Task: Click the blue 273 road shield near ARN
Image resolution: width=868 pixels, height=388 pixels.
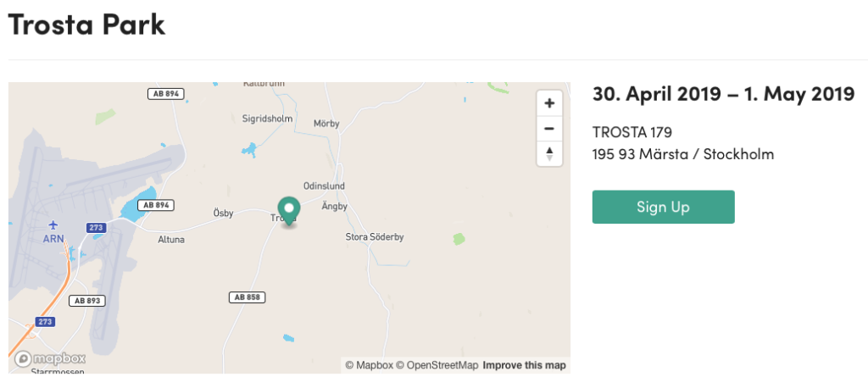Action: 95,228
